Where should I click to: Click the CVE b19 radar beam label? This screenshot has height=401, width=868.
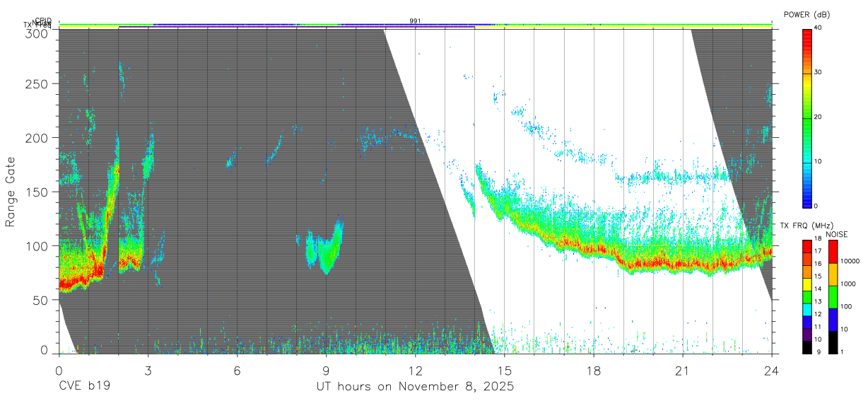84,387
